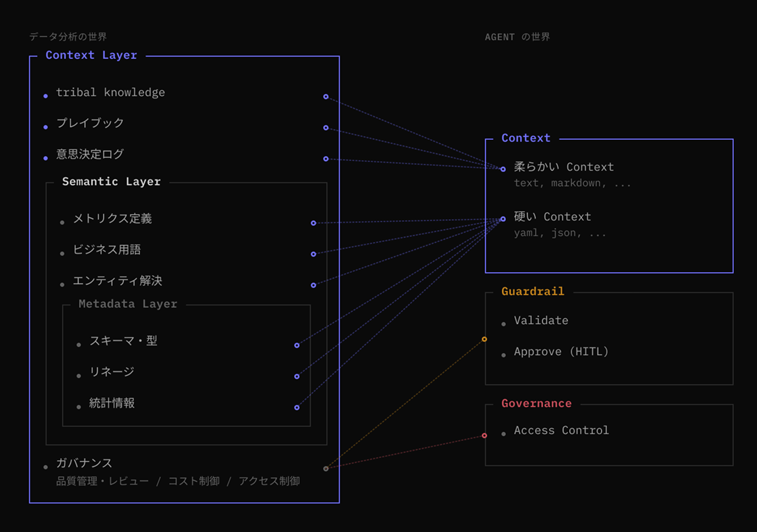Click the connector dot beside tribal knowledge
The image size is (757, 532).
point(325,96)
